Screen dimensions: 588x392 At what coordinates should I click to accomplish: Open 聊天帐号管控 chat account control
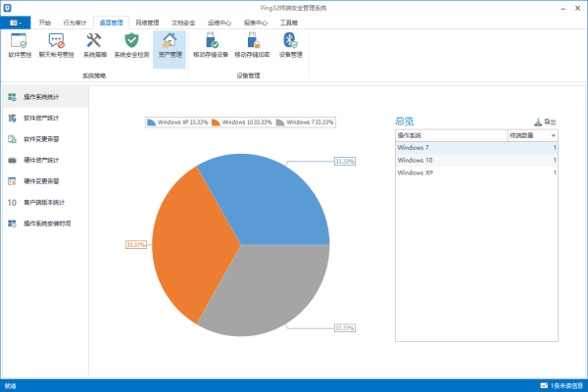(56, 46)
